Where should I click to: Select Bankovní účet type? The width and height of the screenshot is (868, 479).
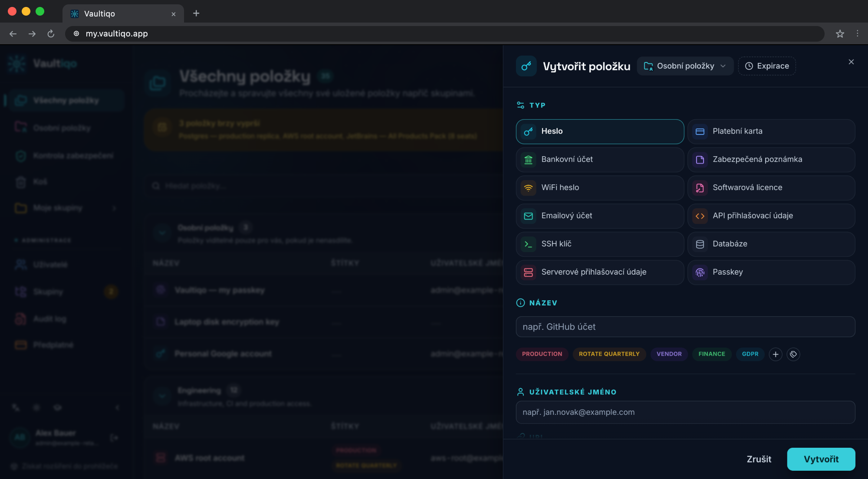(x=600, y=160)
